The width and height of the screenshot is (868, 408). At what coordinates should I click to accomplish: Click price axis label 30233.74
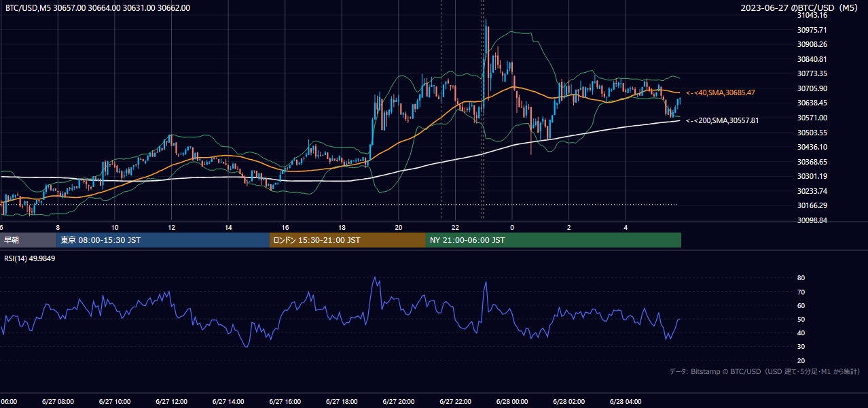(x=812, y=191)
